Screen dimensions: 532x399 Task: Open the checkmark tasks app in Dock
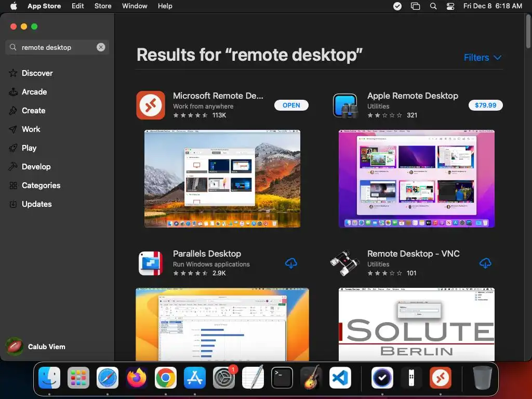pos(382,378)
